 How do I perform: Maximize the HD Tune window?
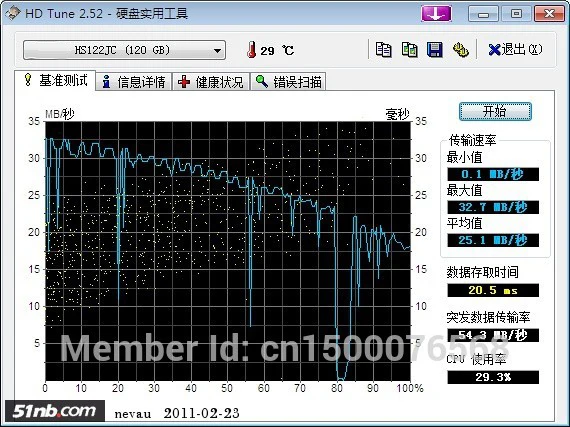pos(516,14)
